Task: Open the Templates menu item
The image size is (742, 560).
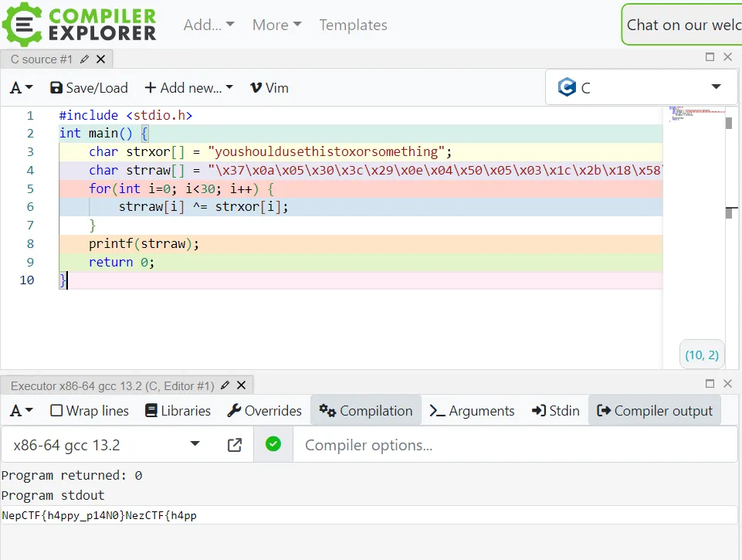Action: click(x=353, y=25)
